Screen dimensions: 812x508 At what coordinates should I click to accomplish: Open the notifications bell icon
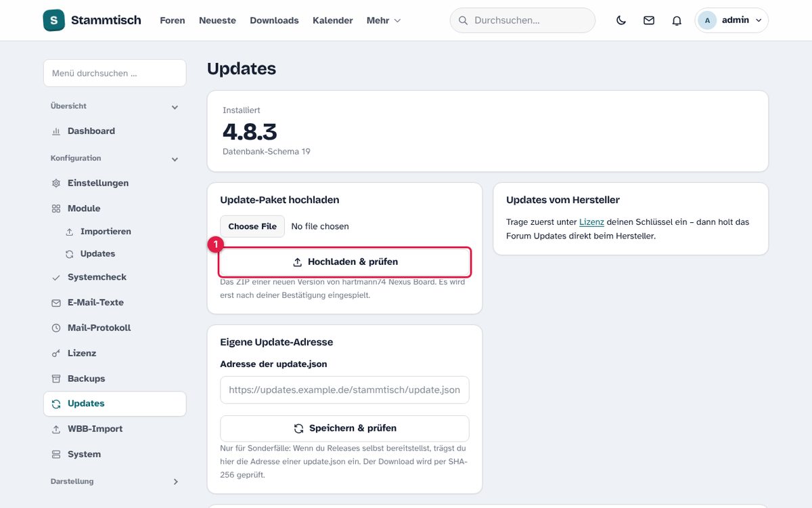click(x=677, y=20)
